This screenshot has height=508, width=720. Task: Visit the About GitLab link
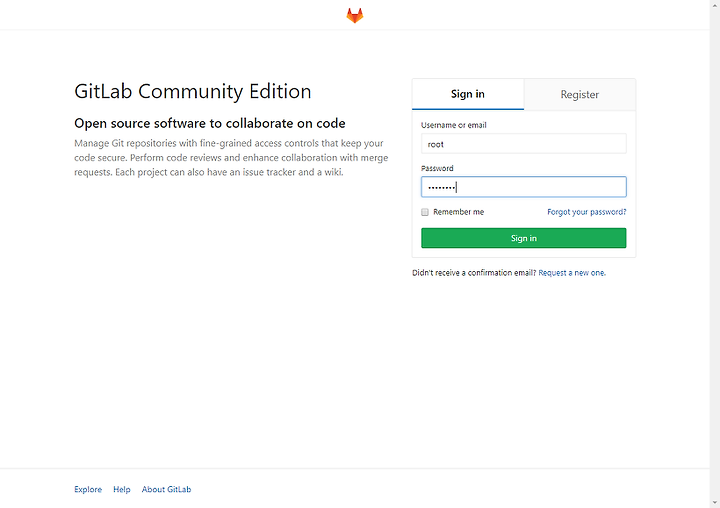coord(166,489)
